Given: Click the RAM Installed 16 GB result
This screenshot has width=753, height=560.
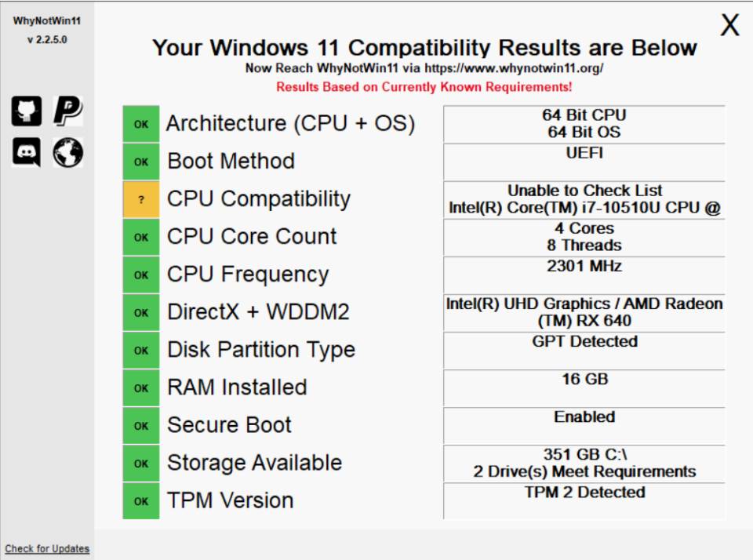Looking at the screenshot, I should (x=584, y=387).
